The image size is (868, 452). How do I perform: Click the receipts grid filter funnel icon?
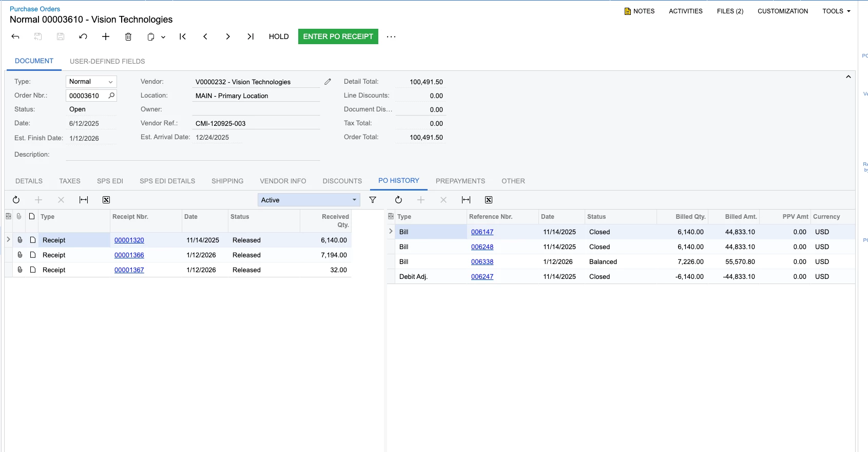click(x=373, y=200)
